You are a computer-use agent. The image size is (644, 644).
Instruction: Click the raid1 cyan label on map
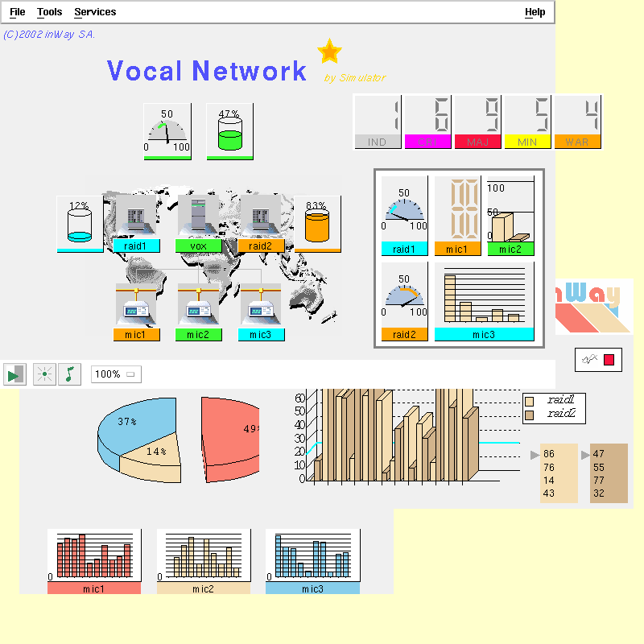click(x=136, y=246)
